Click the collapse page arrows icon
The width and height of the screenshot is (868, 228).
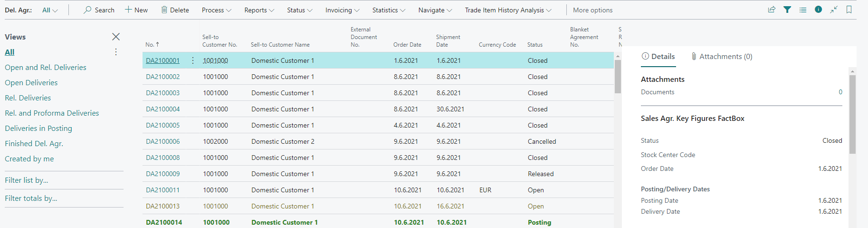tap(834, 10)
